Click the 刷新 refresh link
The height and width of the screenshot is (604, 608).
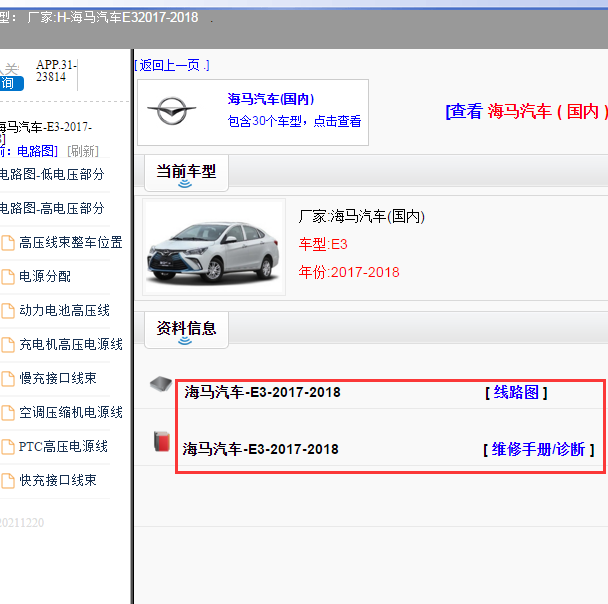pos(83,151)
